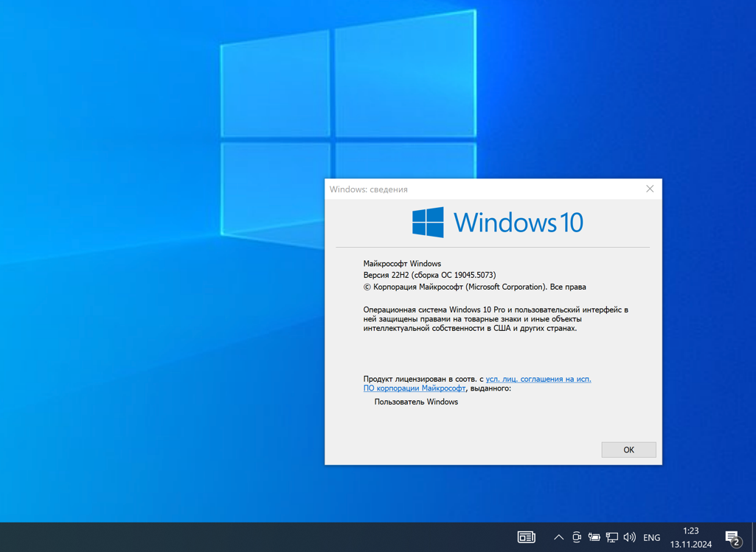The image size is (756, 552).
Task: Open the News and interests taskbar widget
Action: coord(527,536)
